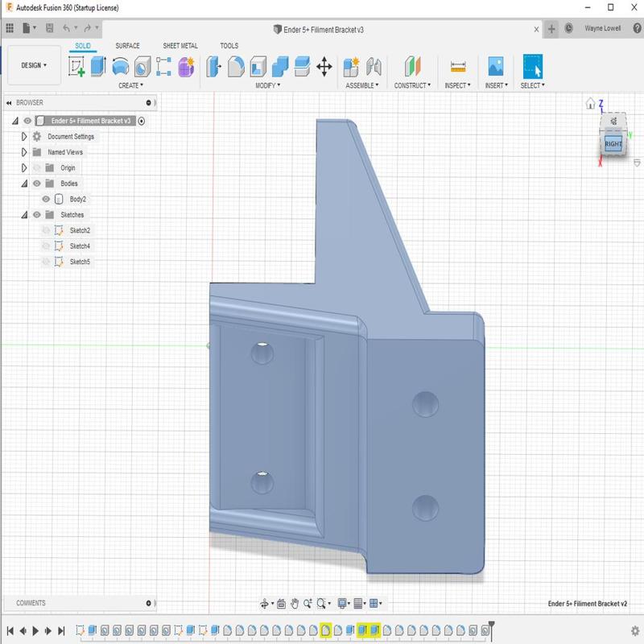Screen dimensions: 644x644
Task: Click the Save icon
Action: pos(49,28)
